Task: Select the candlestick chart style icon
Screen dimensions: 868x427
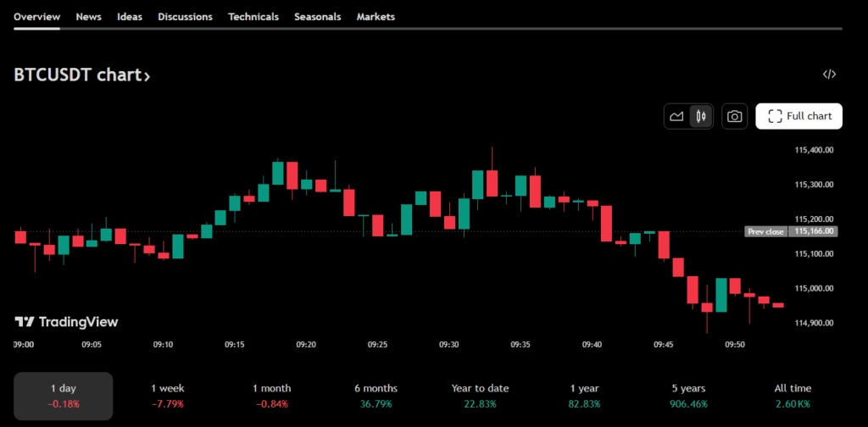Action: tap(700, 117)
